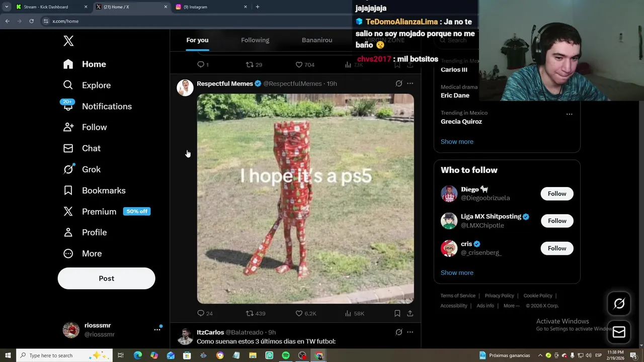Click the Post button
Screen dimensions: 644x362
(106, 279)
